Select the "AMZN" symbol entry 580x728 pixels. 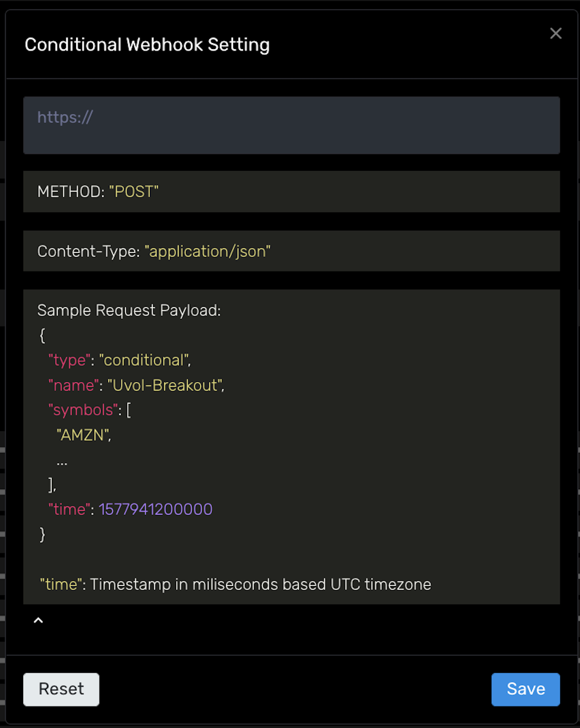[x=83, y=435]
